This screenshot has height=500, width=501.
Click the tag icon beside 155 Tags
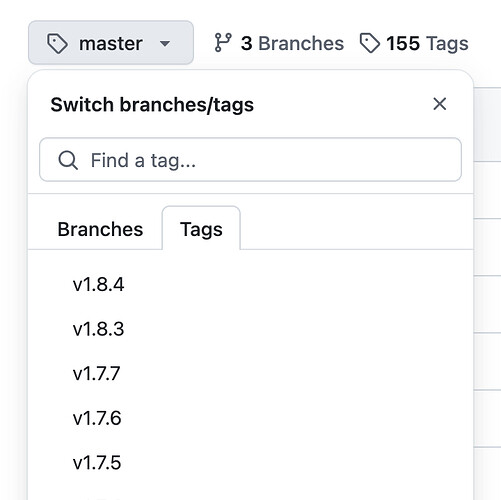click(370, 43)
